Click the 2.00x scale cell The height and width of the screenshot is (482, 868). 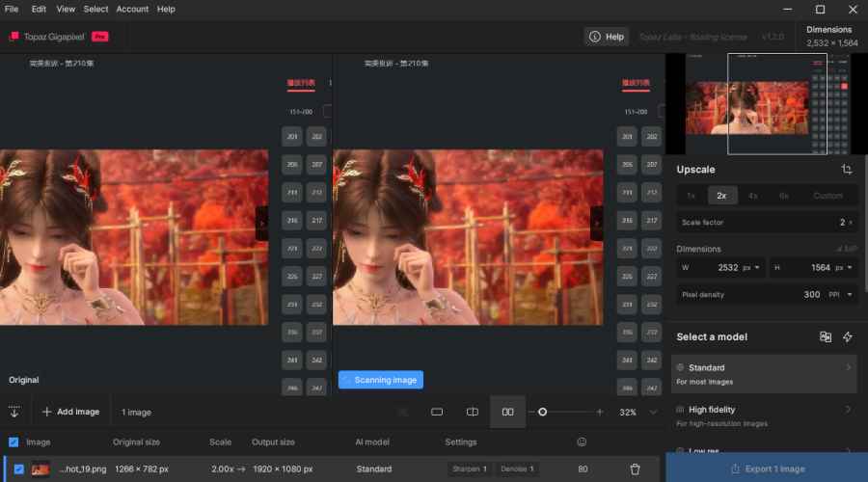pos(223,469)
